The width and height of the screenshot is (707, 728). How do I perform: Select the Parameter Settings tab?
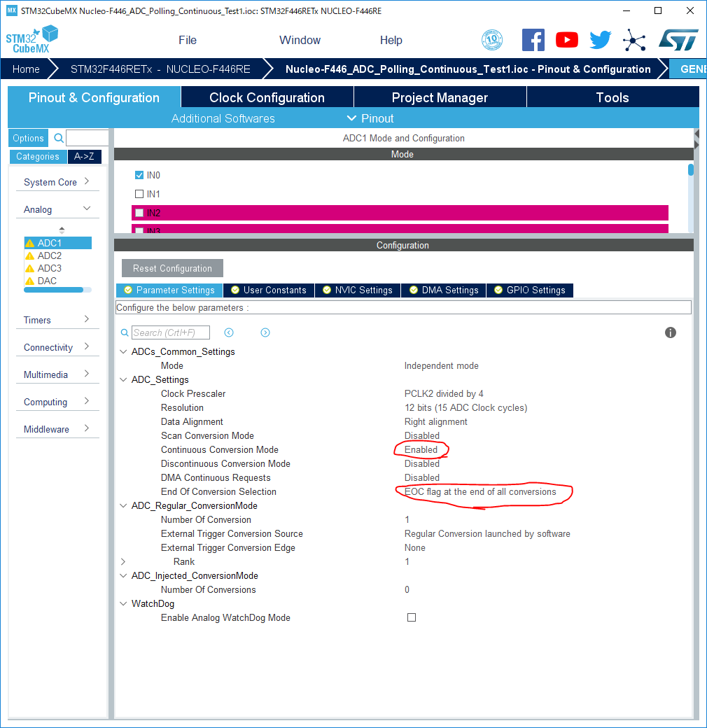tap(169, 290)
